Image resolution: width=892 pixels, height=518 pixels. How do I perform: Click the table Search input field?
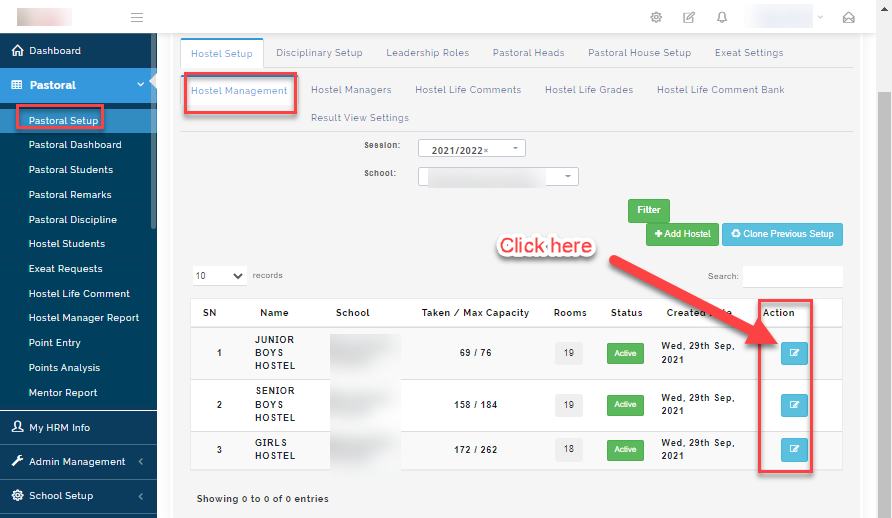[792, 276]
